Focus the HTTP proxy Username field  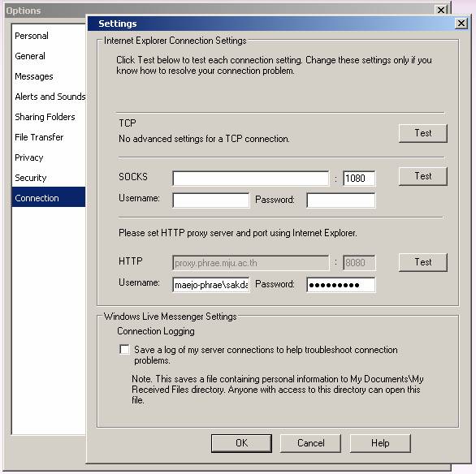(x=211, y=285)
